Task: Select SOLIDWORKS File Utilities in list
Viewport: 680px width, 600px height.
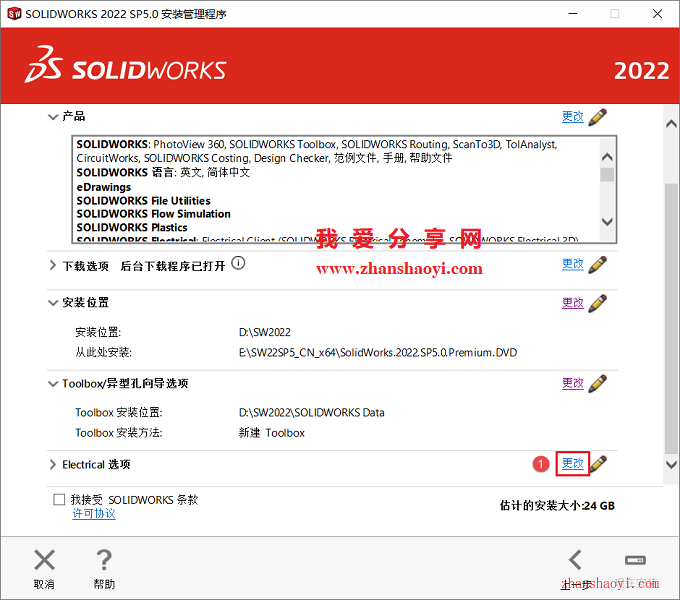Action: [144, 201]
